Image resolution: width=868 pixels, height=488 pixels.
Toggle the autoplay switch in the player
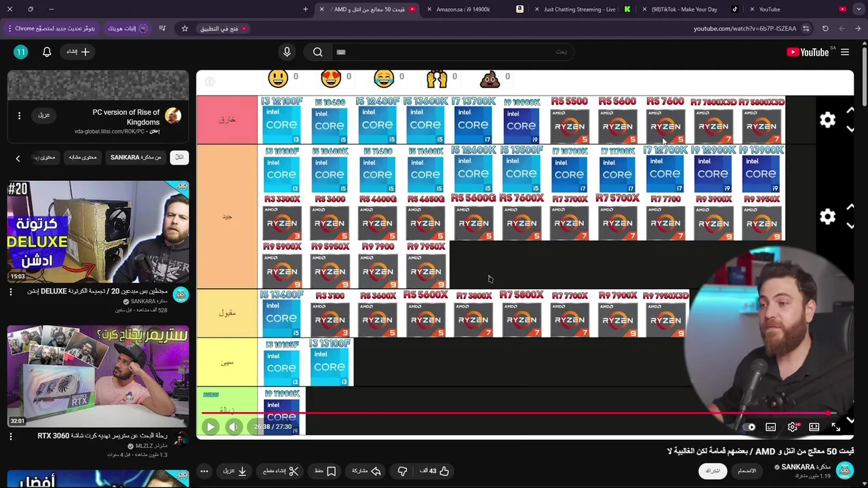[x=749, y=427]
